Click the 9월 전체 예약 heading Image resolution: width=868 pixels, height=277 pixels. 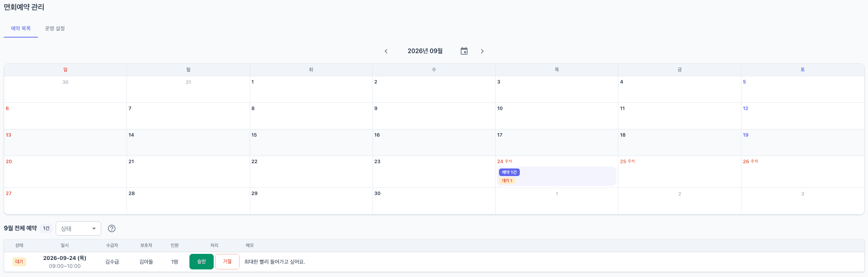pos(20,228)
